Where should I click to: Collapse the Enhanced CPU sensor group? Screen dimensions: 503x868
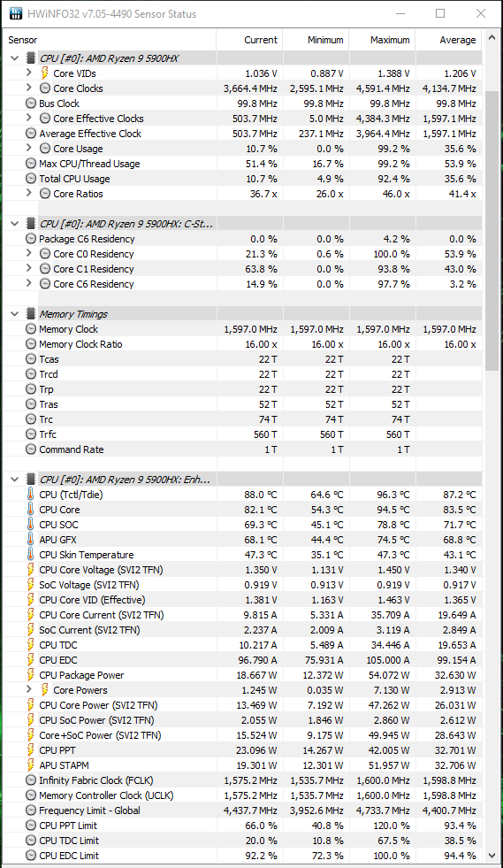[15, 480]
